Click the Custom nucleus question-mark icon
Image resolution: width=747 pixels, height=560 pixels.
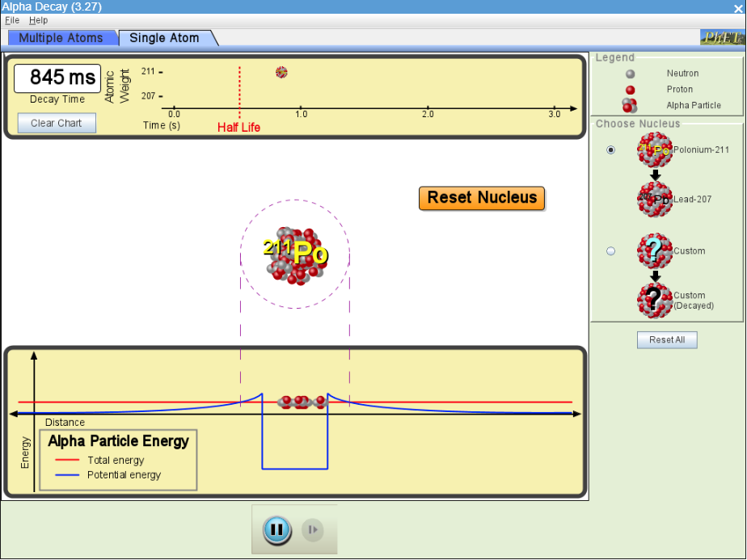tap(655, 251)
